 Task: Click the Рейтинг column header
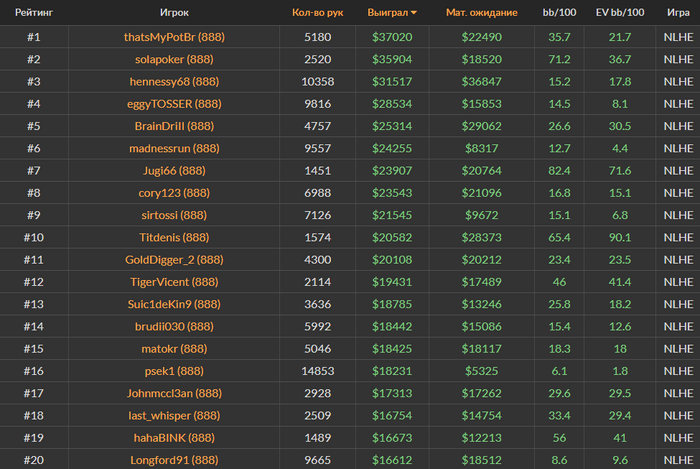(34, 12)
